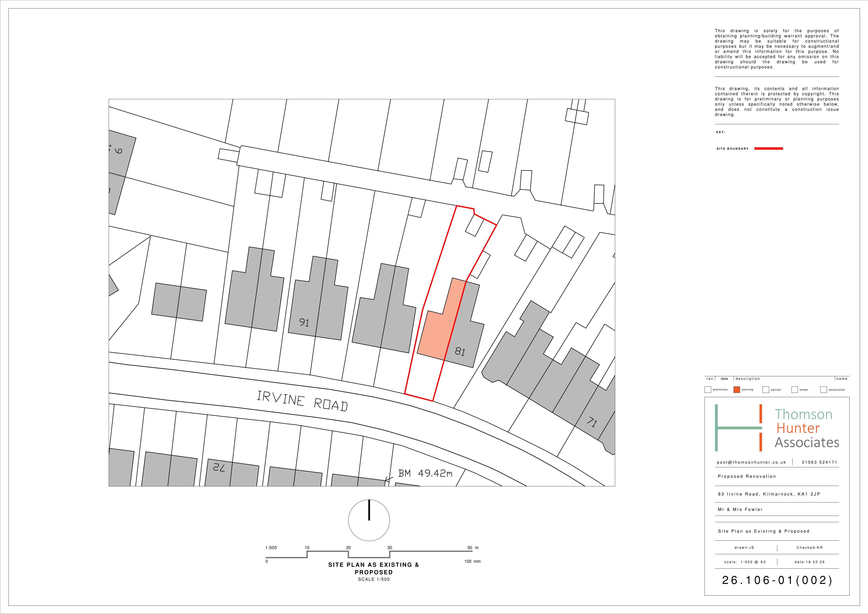The width and height of the screenshot is (868, 614).
Task: Tick the tender status checkbox
Action: 794,390
